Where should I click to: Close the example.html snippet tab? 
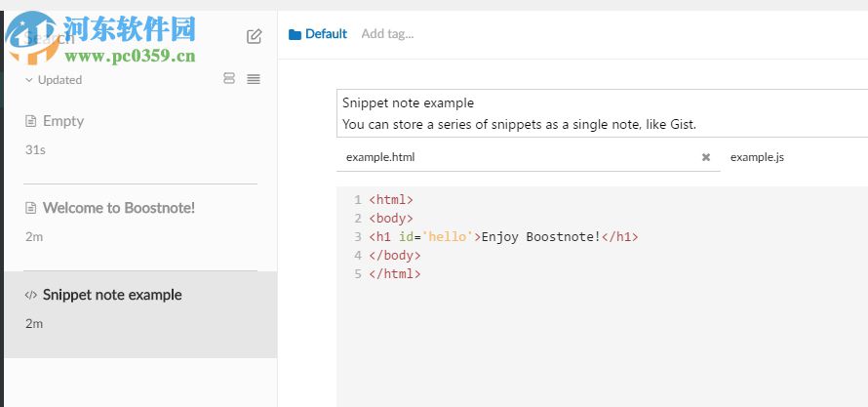(x=706, y=157)
